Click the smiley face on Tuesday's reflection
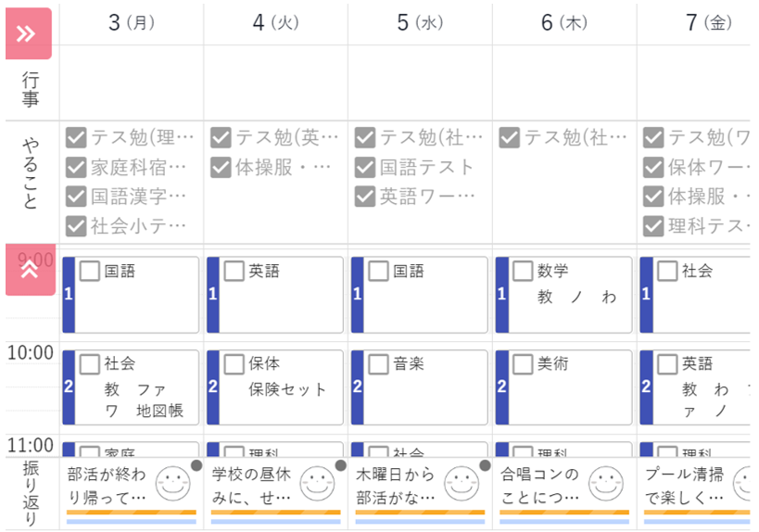 (317, 483)
